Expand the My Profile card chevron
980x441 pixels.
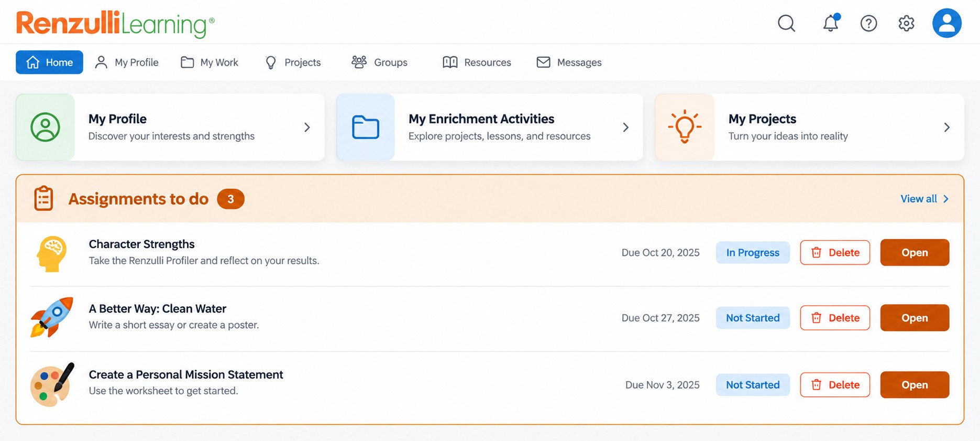(x=307, y=127)
